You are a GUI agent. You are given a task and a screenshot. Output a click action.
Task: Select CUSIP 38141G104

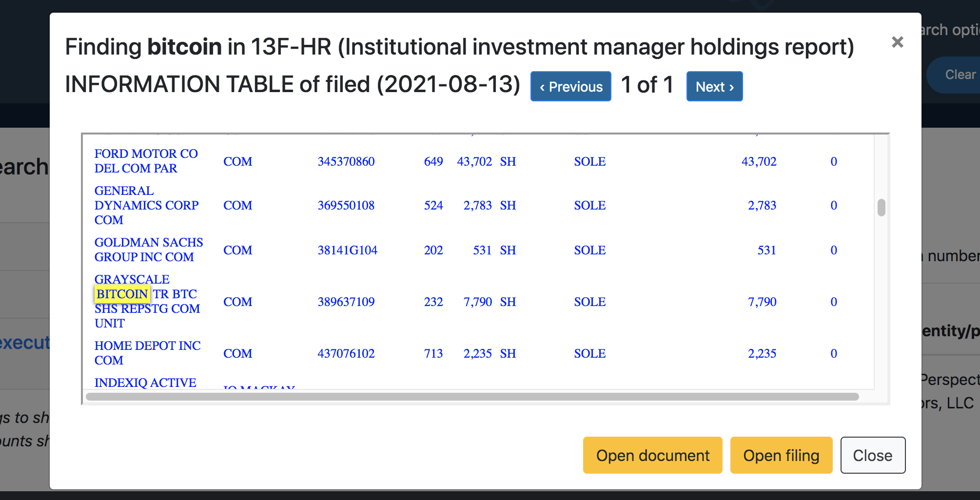click(348, 250)
